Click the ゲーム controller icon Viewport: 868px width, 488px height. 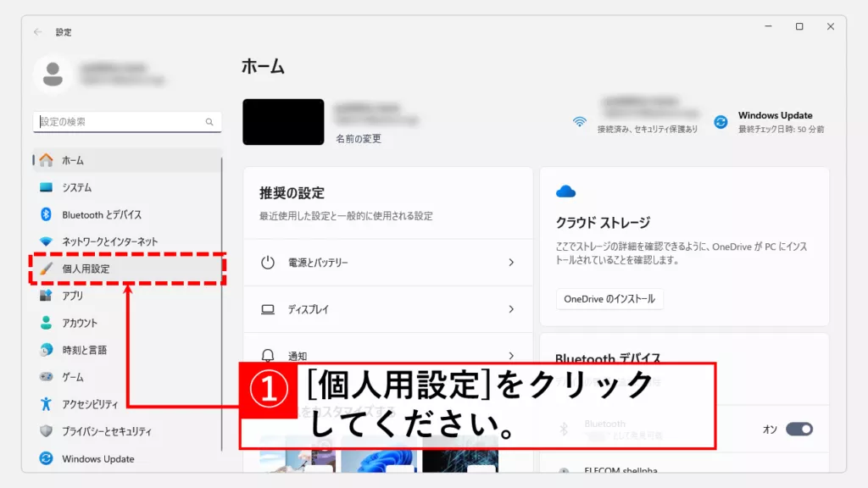46,377
